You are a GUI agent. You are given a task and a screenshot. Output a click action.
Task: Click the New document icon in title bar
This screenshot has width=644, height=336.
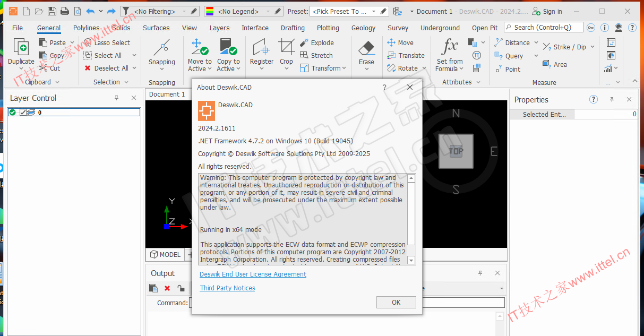[25, 11]
